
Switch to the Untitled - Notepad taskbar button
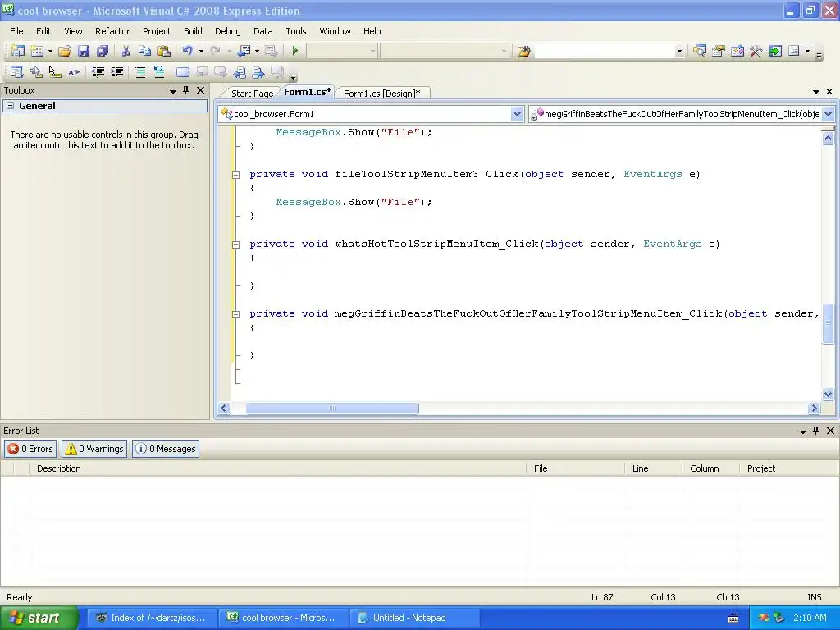[414, 618]
